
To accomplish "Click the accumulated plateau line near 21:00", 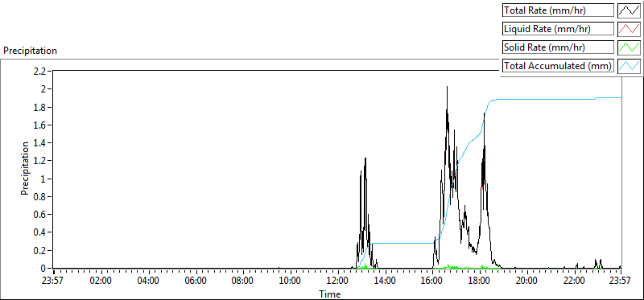I will click(551, 99).
